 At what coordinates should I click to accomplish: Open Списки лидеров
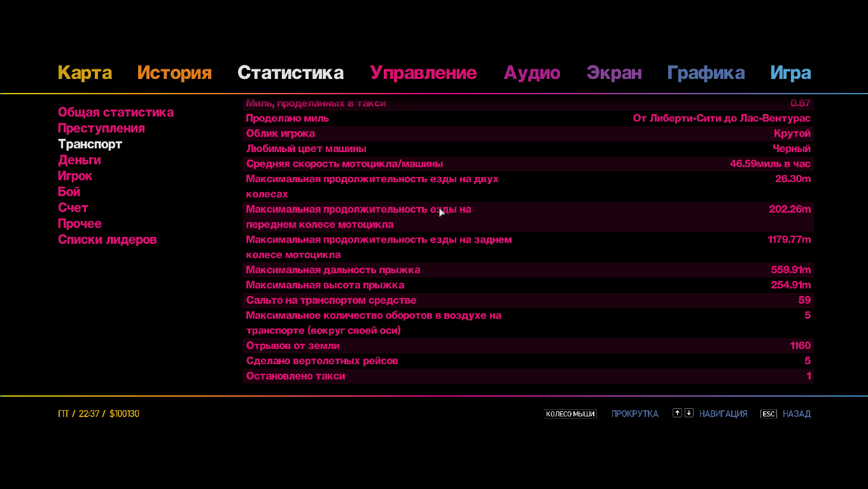point(107,239)
